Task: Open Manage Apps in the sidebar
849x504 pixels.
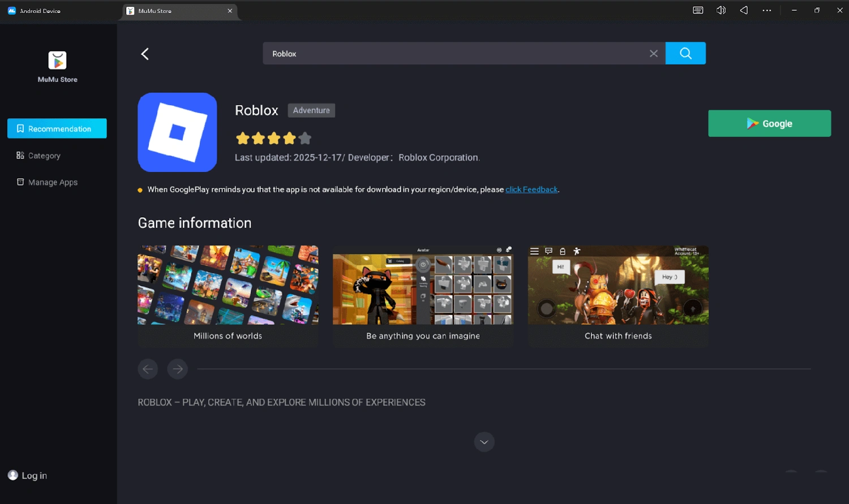Action: tap(52, 182)
